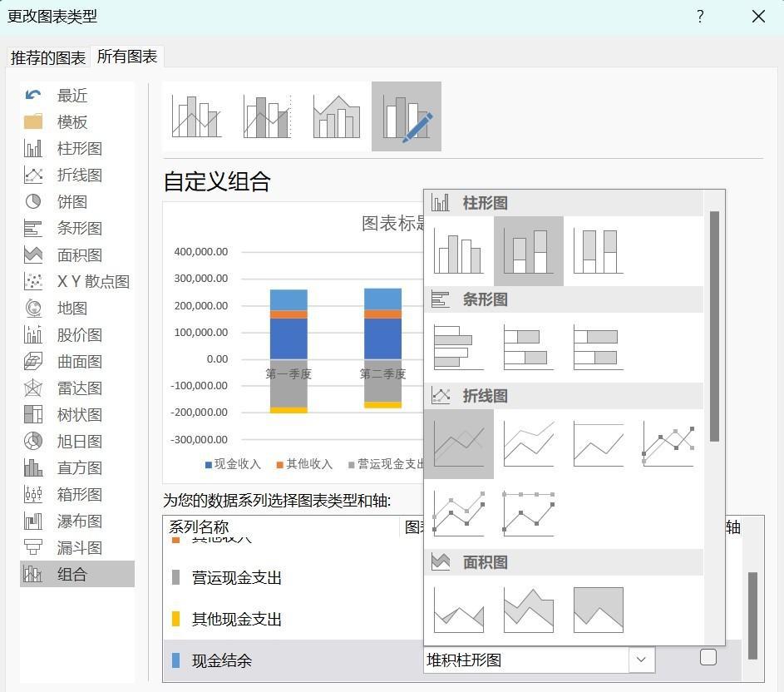The image size is (784, 692).
Task: Select 饼图 chart category
Action: [x=77, y=201]
